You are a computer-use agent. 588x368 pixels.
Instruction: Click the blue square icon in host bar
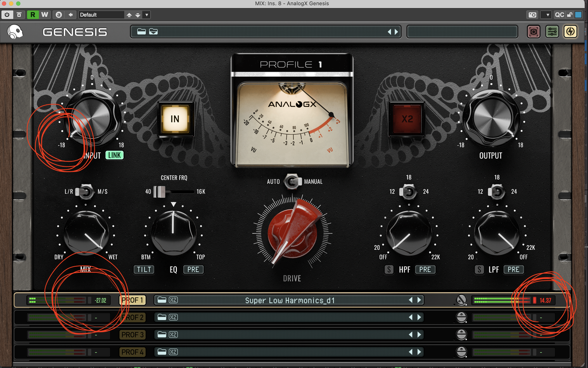(578, 15)
